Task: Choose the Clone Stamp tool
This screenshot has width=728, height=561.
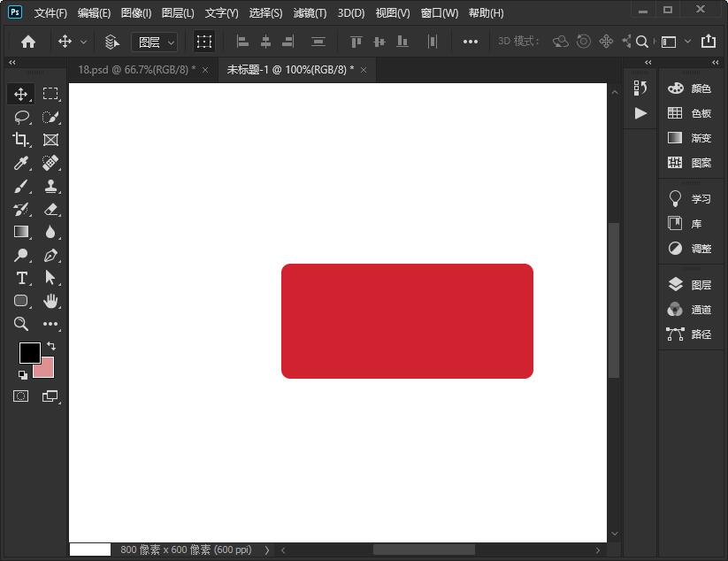Action: click(50, 186)
